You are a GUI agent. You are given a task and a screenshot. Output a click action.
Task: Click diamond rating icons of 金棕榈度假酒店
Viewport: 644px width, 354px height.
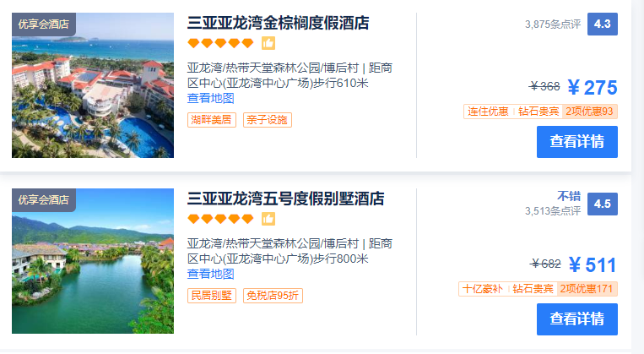click(220, 43)
